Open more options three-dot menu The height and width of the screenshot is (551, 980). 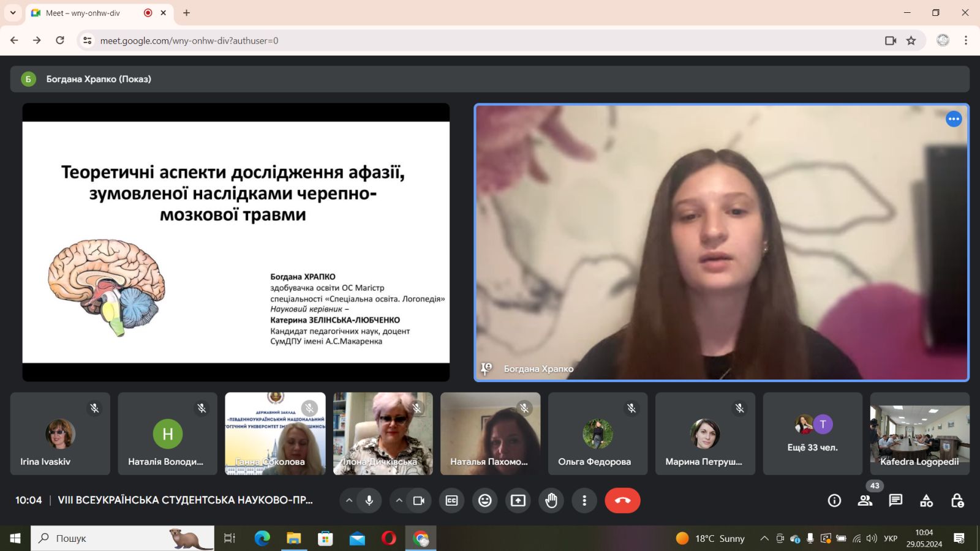584,501
